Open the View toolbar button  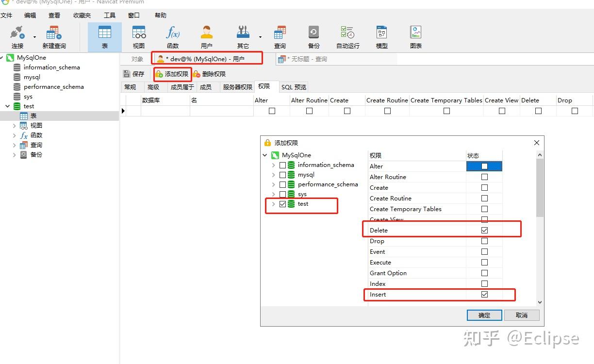click(x=139, y=37)
